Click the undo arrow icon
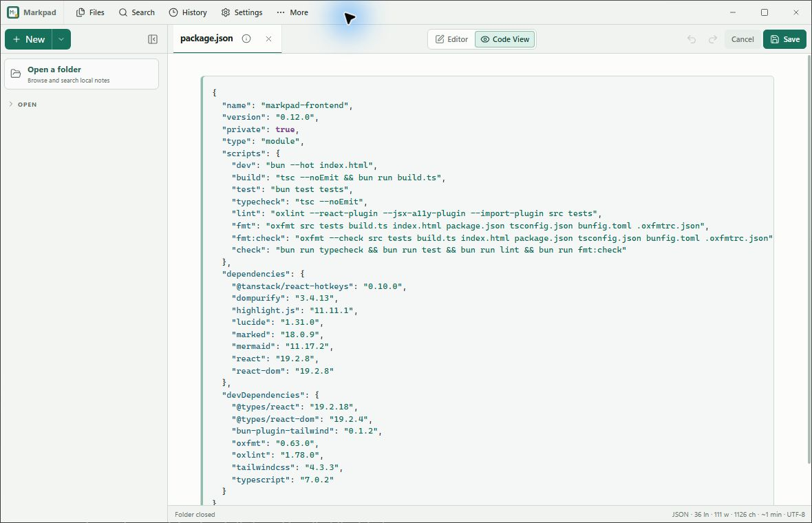This screenshot has width=812, height=523. (692, 39)
